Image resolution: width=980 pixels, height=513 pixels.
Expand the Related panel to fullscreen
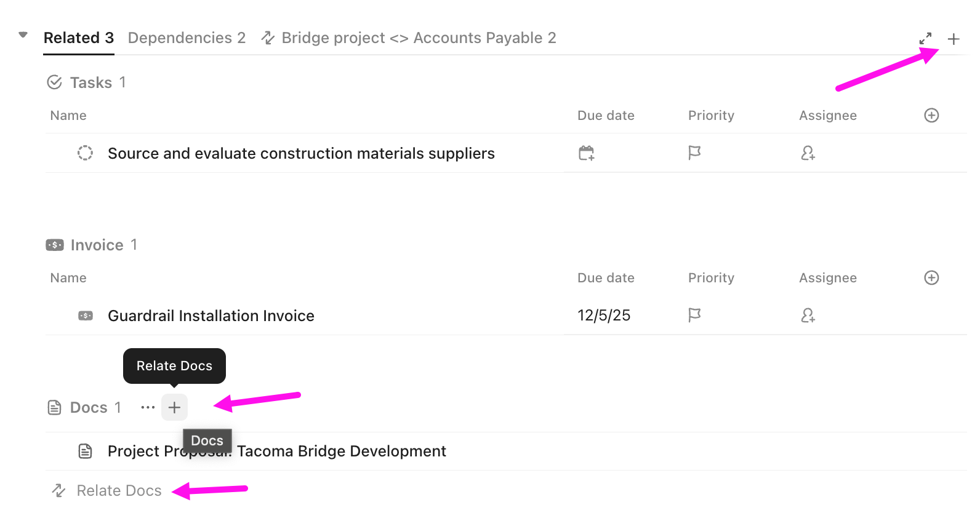pyautogui.click(x=925, y=38)
